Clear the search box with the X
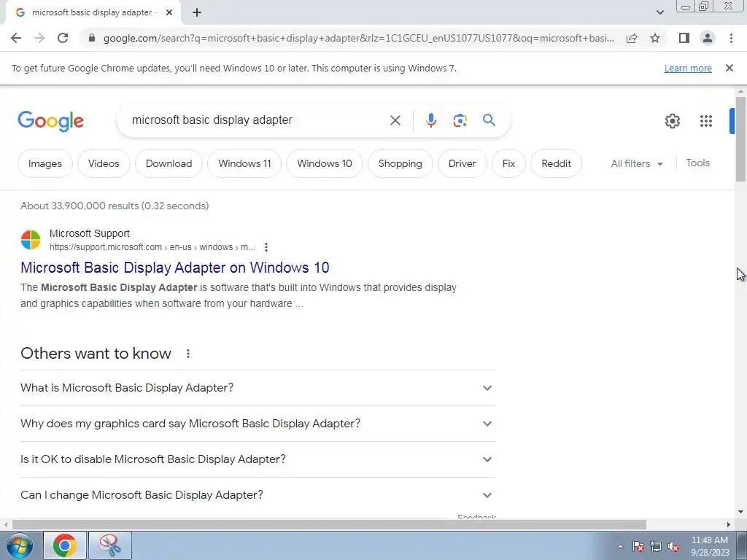The width and height of the screenshot is (747, 560). coord(395,120)
